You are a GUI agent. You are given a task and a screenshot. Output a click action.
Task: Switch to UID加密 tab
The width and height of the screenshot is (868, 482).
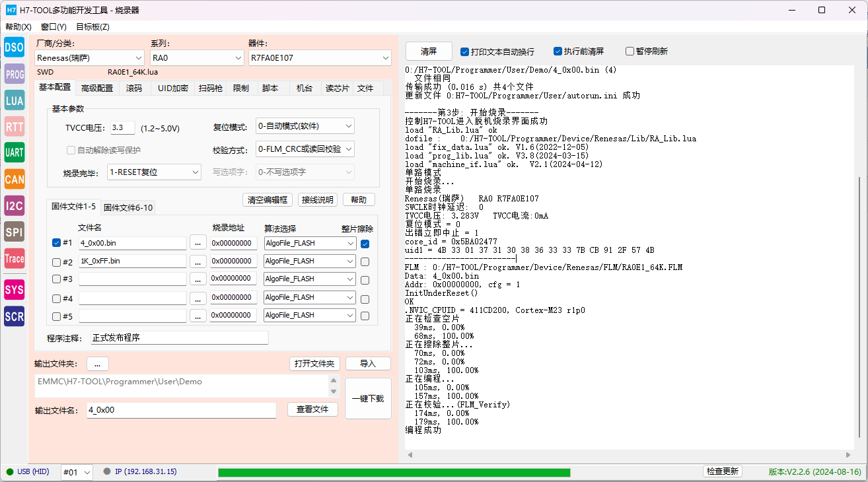click(x=172, y=88)
